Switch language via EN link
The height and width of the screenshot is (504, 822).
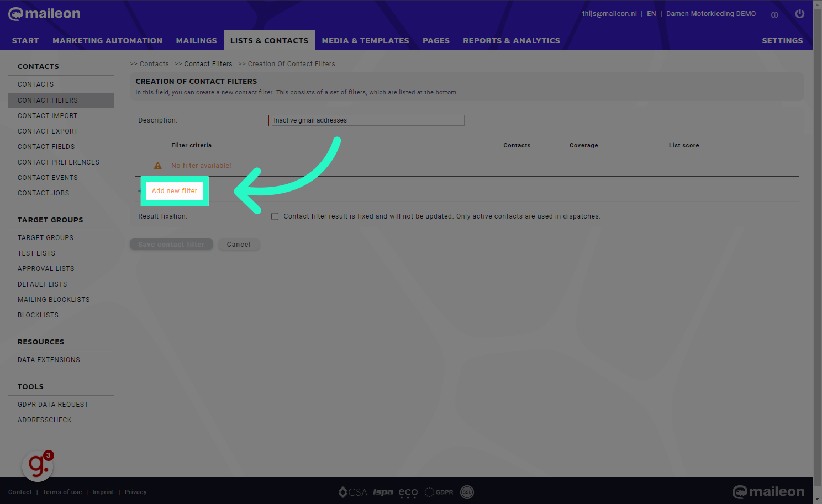[x=651, y=14]
